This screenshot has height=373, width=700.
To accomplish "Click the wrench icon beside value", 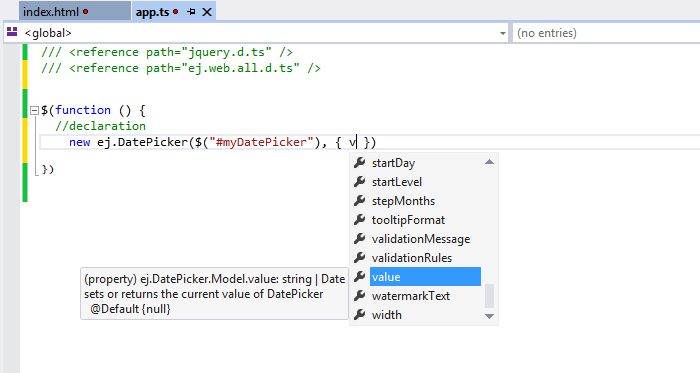I will [359, 277].
